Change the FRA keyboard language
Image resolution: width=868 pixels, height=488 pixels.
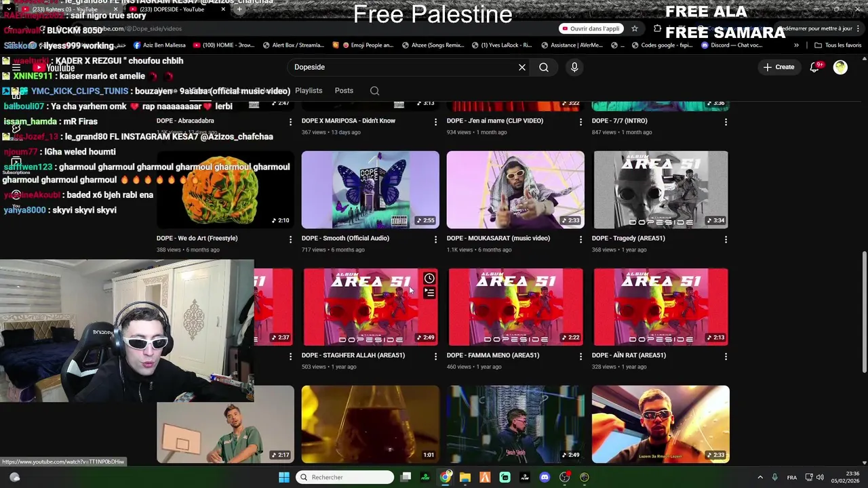tap(792, 477)
